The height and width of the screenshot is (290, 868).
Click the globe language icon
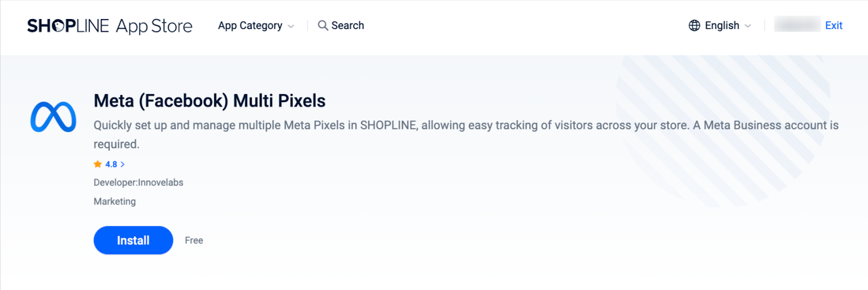pos(694,26)
